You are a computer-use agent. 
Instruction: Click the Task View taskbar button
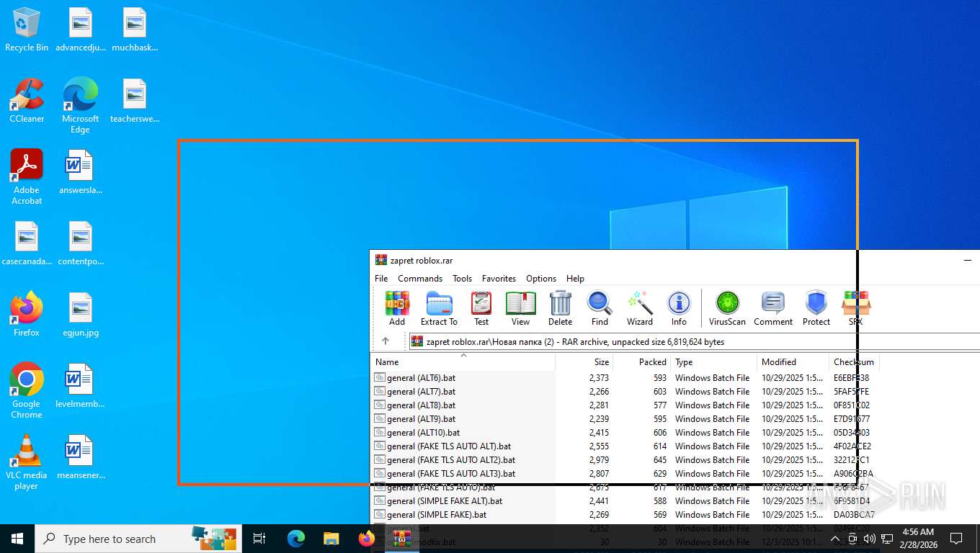pyautogui.click(x=259, y=539)
